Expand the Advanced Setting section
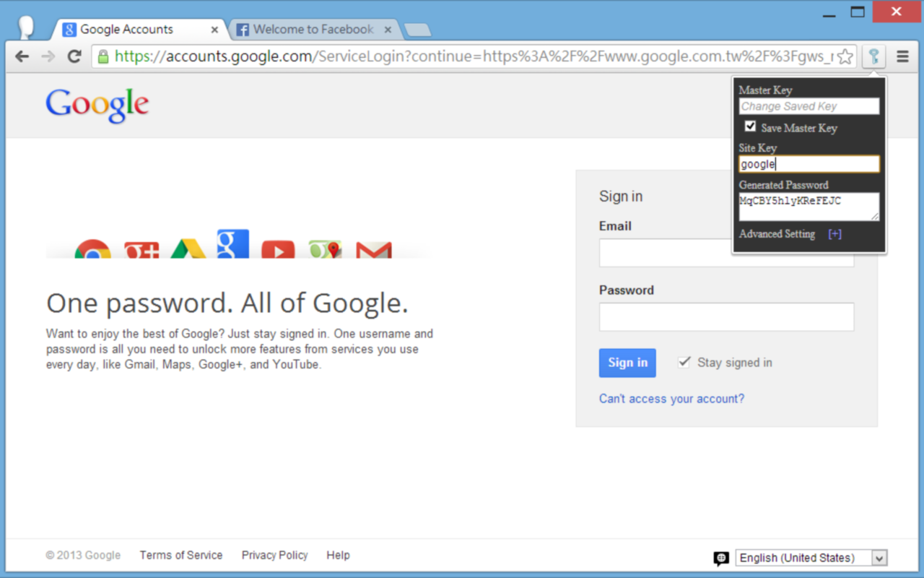 [x=834, y=233]
